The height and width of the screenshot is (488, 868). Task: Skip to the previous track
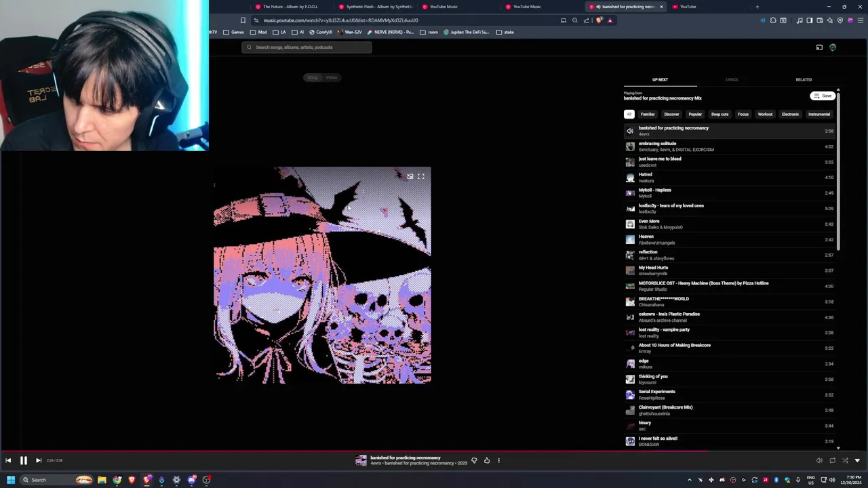8,460
